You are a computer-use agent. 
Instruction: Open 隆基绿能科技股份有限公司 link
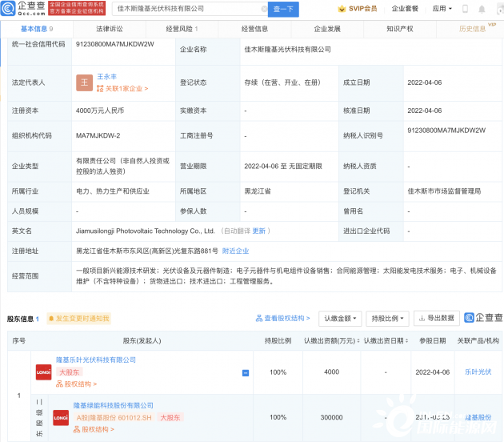[x=113, y=405]
